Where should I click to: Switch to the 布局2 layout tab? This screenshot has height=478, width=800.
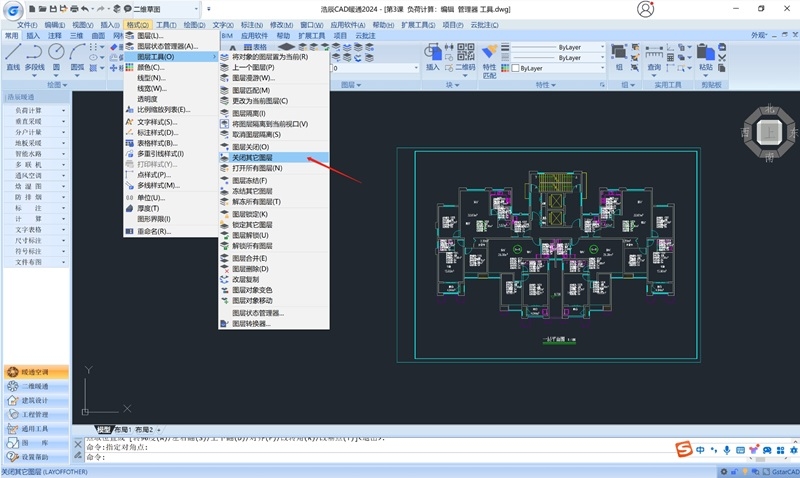[x=144, y=430]
